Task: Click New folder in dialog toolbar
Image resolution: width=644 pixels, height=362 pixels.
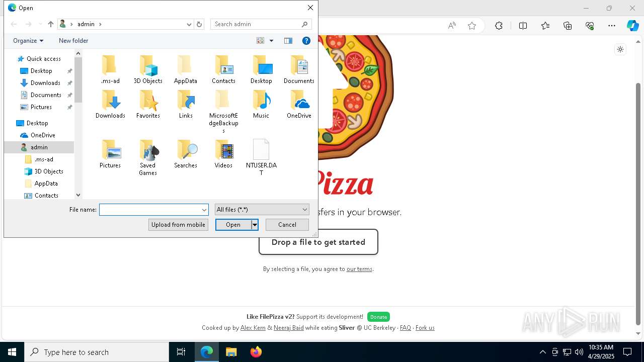Action: pos(73,41)
